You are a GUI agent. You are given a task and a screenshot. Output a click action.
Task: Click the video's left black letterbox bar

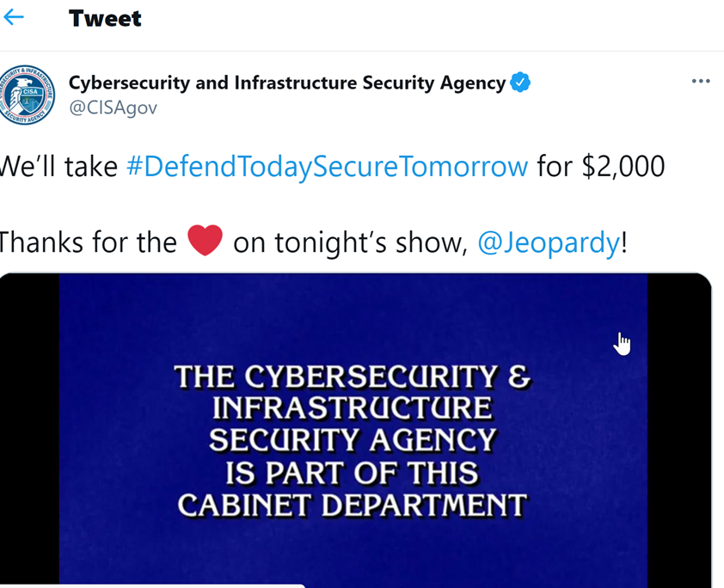point(29,430)
